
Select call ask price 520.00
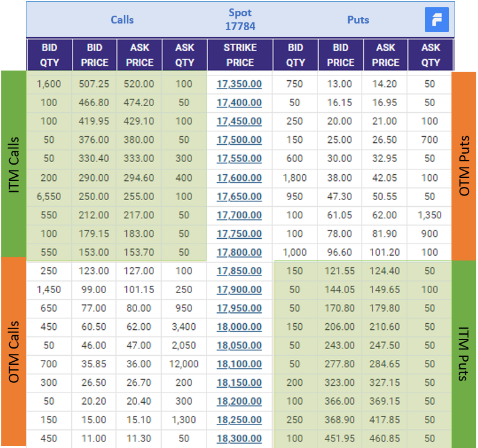[x=139, y=84]
